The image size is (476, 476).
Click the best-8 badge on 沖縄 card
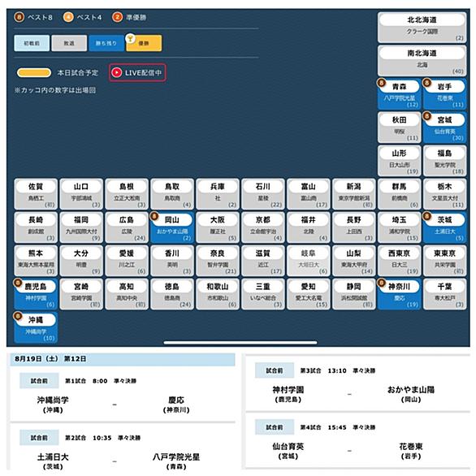pyautogui.click(x=18, y=316)
